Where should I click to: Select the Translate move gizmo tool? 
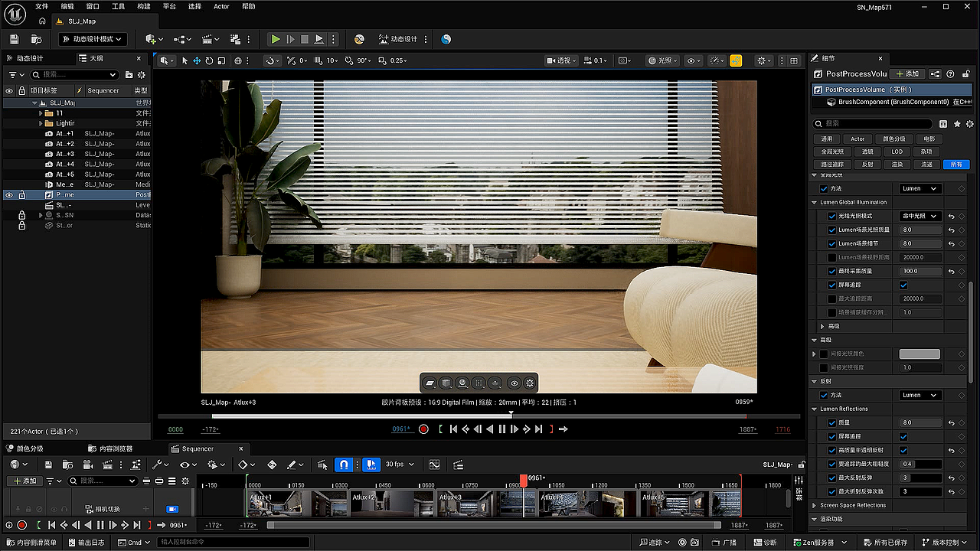[x=197, y=60]
